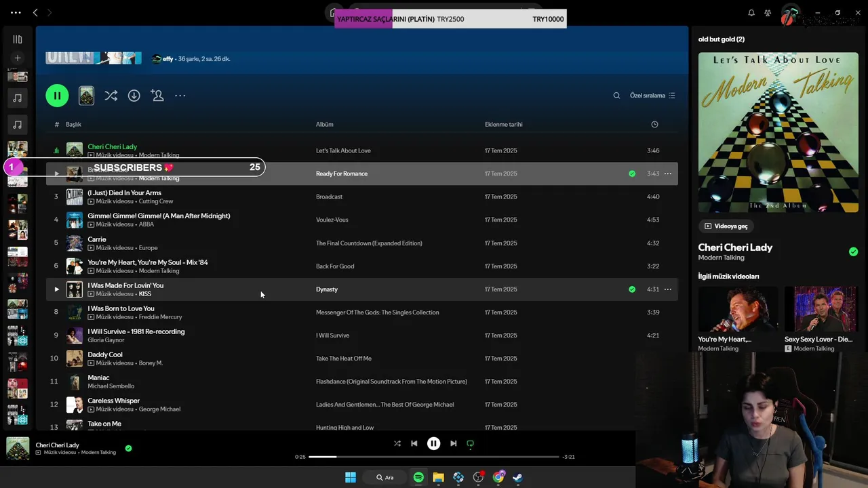Click the Ara taskbar search box
The width and height of the screenshot is (868, 488).
[385, 478]
